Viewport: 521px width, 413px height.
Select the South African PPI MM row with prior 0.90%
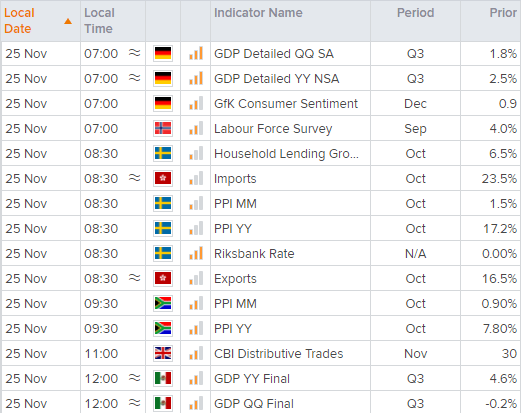261,303
